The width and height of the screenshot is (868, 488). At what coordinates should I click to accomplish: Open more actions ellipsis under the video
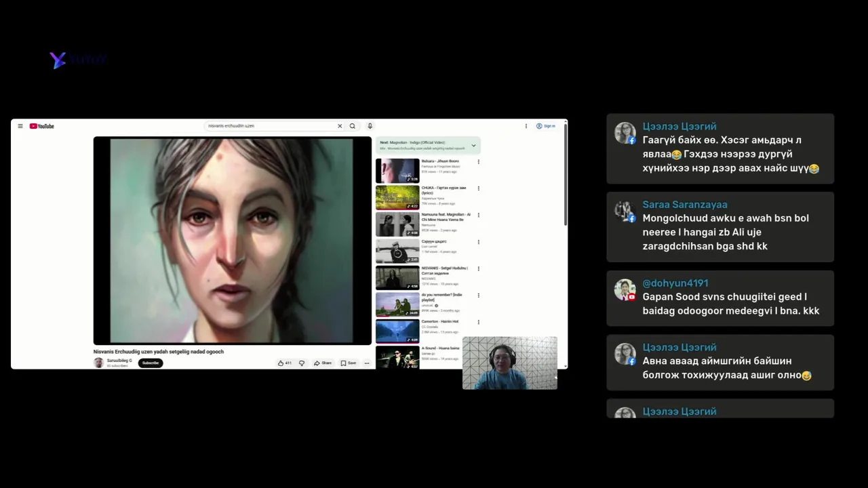pyautogui.click(x=367, y=363)
